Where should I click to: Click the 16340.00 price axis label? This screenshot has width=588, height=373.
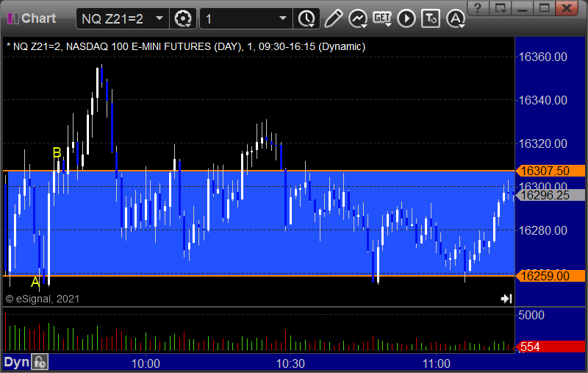pos(542,100)
